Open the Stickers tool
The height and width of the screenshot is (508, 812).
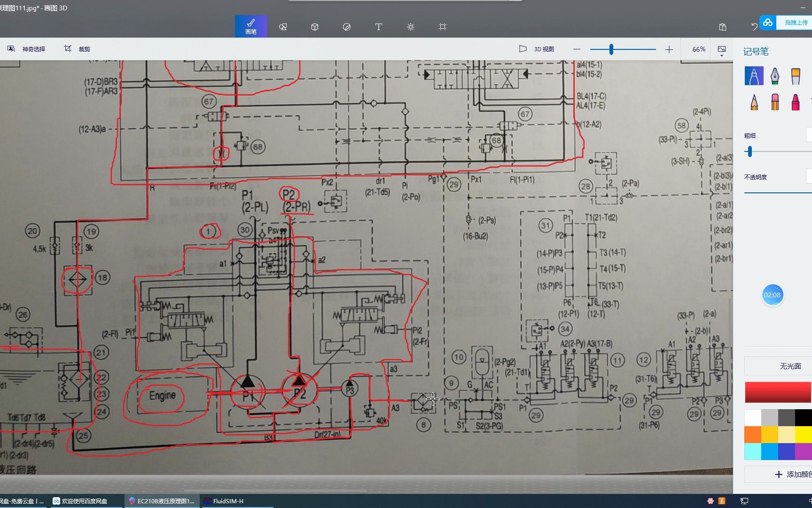click(347, 27)
